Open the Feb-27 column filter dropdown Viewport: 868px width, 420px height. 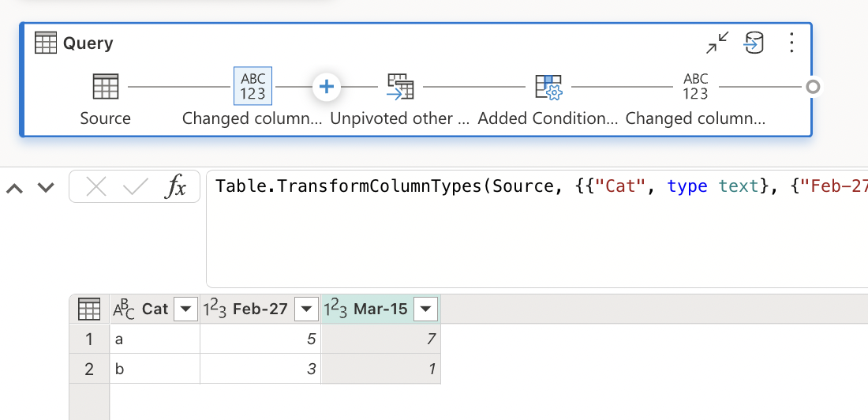[306, 309]
